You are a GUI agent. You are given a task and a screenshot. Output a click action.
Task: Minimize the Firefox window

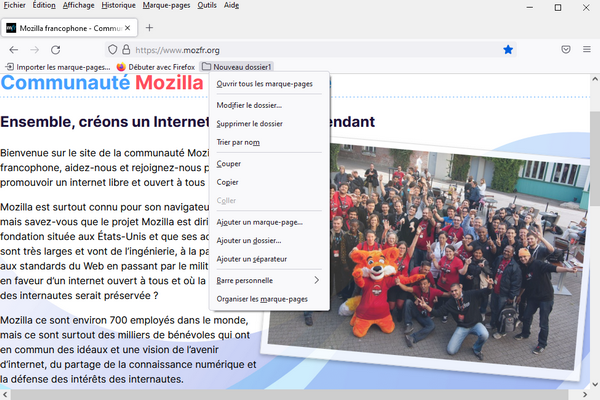coord(530,7)
